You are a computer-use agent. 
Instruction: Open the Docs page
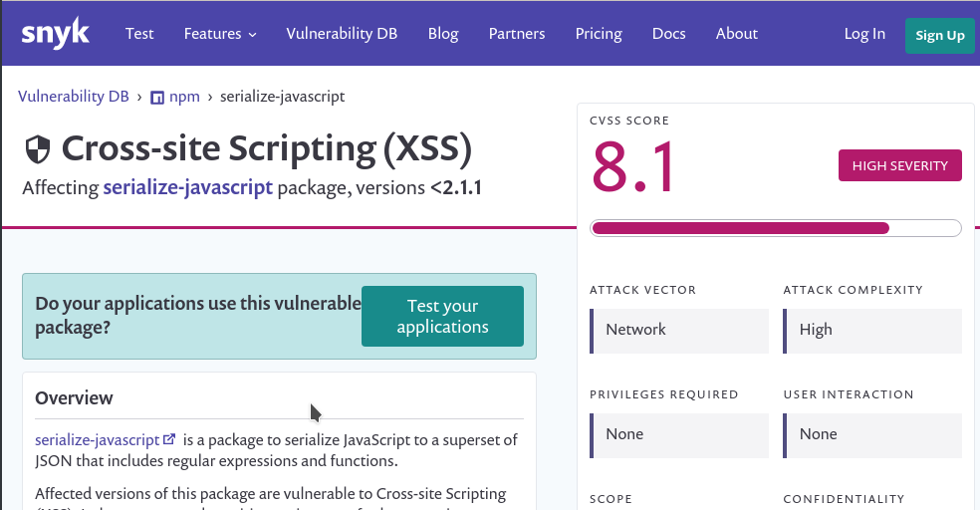pyautogui.click(x=668, y=34)
